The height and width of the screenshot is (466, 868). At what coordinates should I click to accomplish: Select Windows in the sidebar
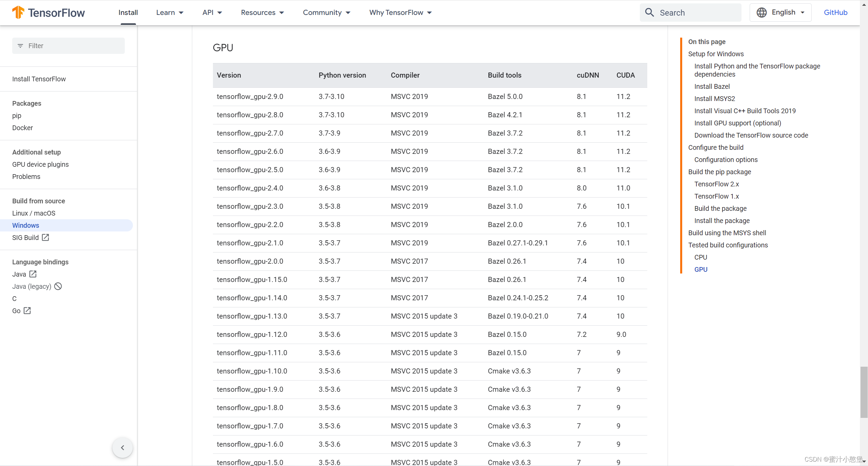tap(66, 225)
